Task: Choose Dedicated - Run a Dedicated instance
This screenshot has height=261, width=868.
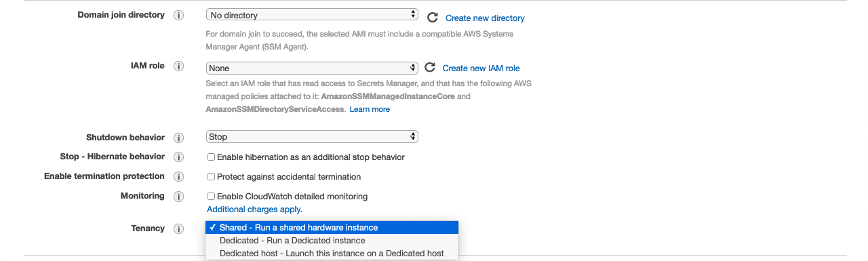Action: [332, 241]
